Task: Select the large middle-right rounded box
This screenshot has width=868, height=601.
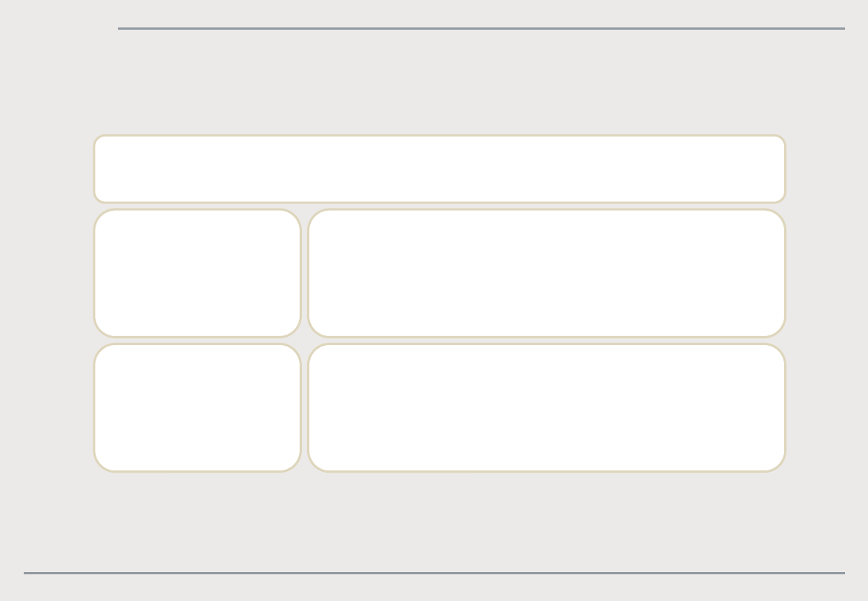Action: pyautogui.click(x=547, y=273)
